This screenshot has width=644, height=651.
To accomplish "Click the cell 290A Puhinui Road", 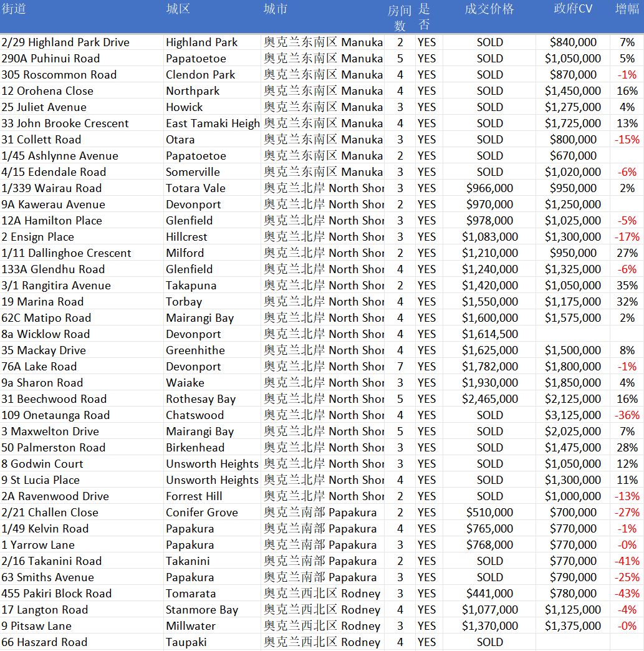I will [x=50, y=59].
